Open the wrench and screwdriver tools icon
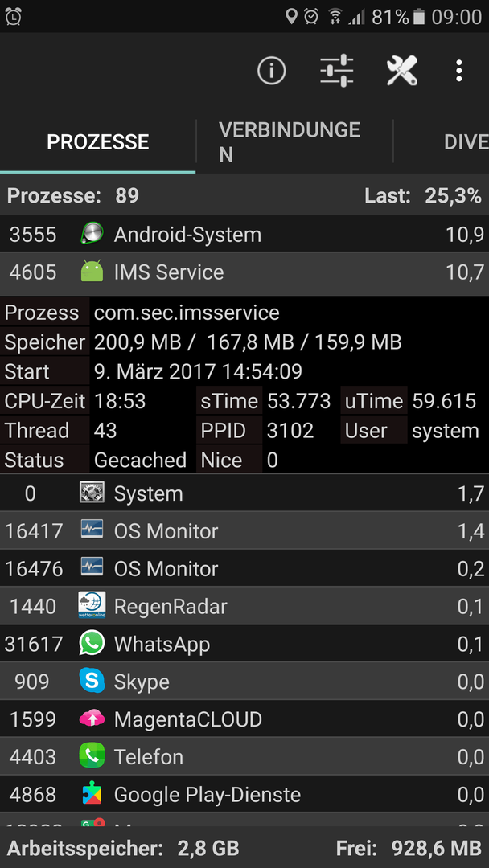The height and width of the screenshot is (868, 489). tap(401, 71)
